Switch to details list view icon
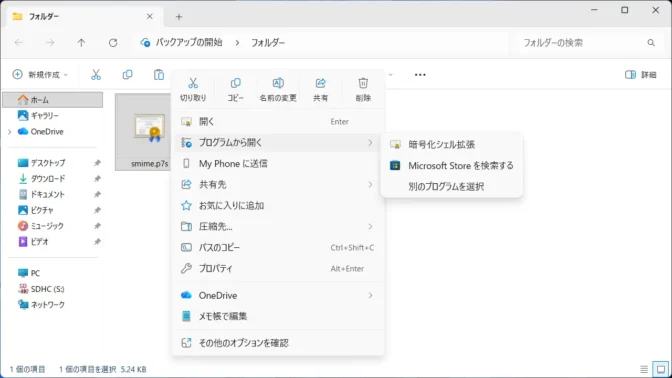The image size is (672, 378). (x=644, y=369)
